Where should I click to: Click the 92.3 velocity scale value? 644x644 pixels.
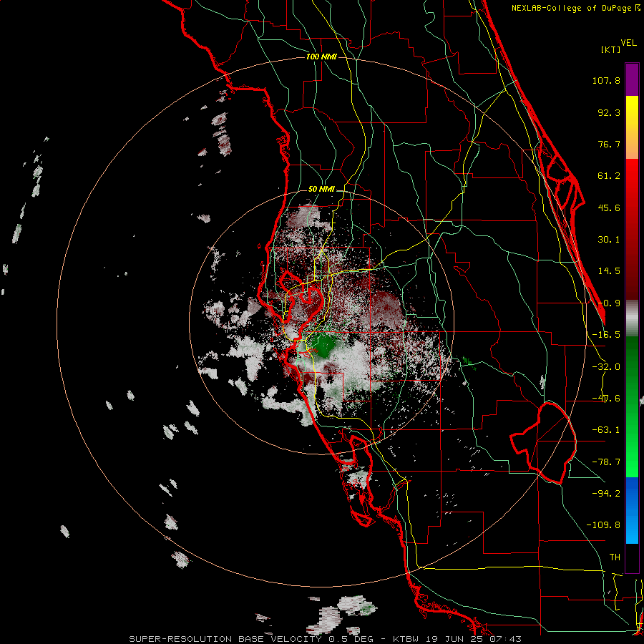[609, 112]
